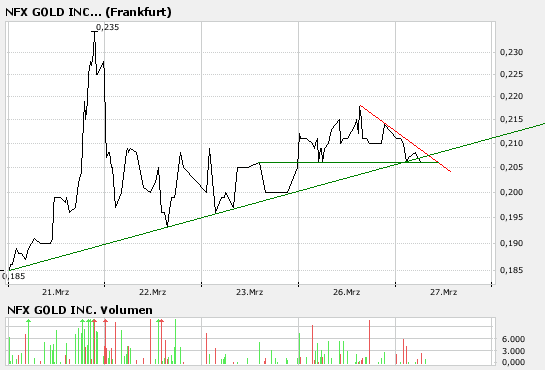This screenshot has width=545, height=384.
Task: Click the red descending trendline
Action: (x=405, y=138)
